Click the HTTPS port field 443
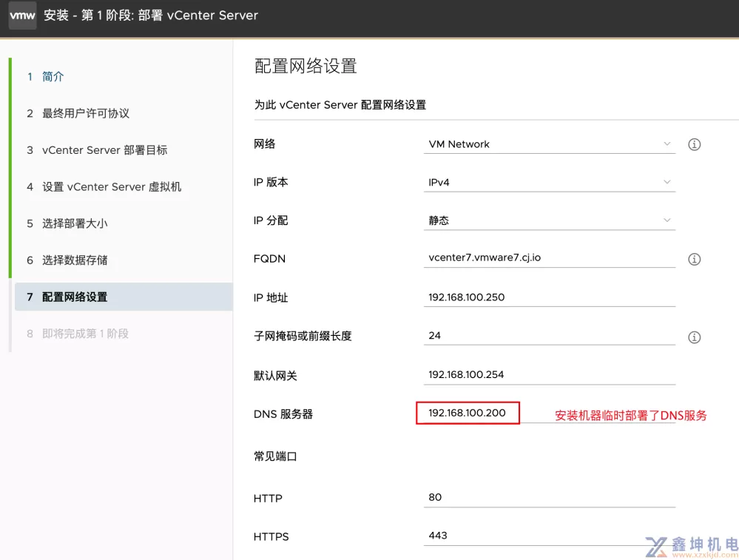Image resolution: width=739 pixels, height=560 pixels. coord(549,536)
